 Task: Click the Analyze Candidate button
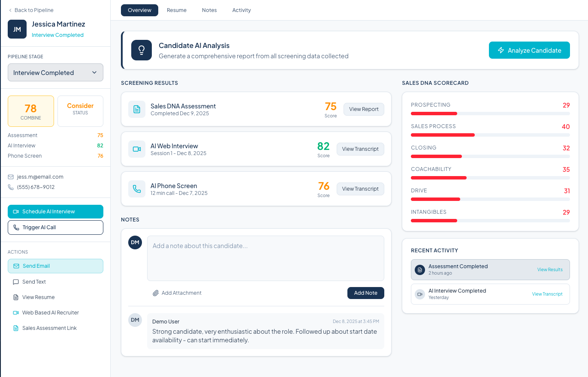[x=529, y=50]
